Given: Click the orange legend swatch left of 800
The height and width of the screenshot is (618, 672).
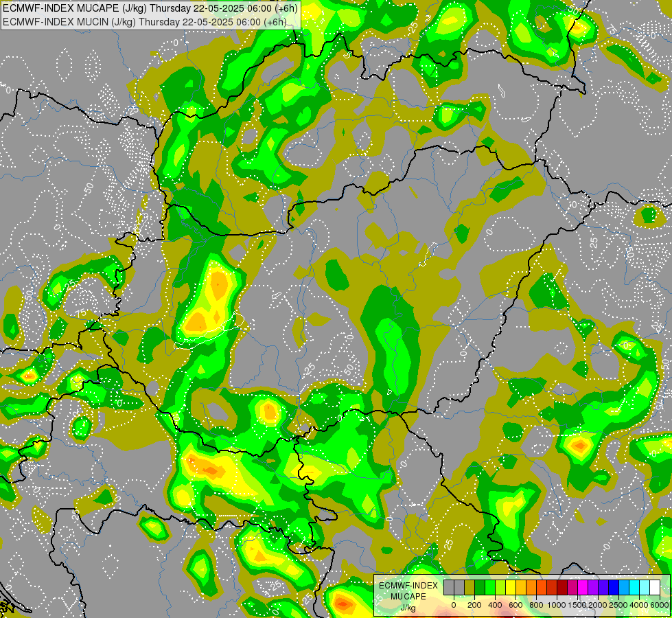Looking at the screenshot, I should (531, 587).
